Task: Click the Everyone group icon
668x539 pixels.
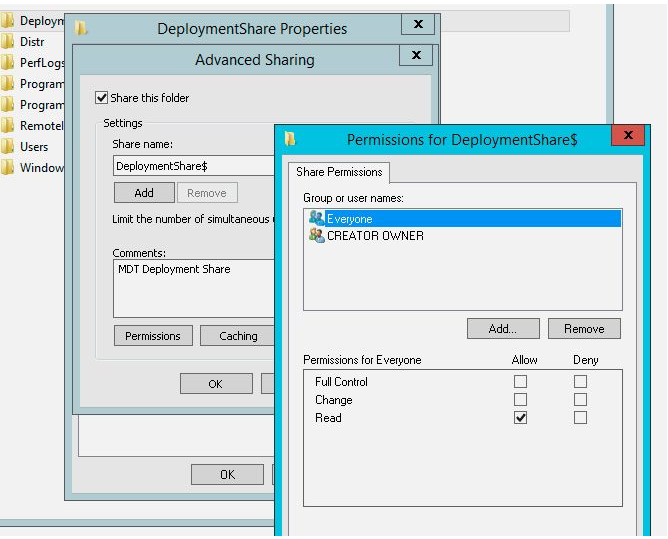Action: (x=317, y=218)
